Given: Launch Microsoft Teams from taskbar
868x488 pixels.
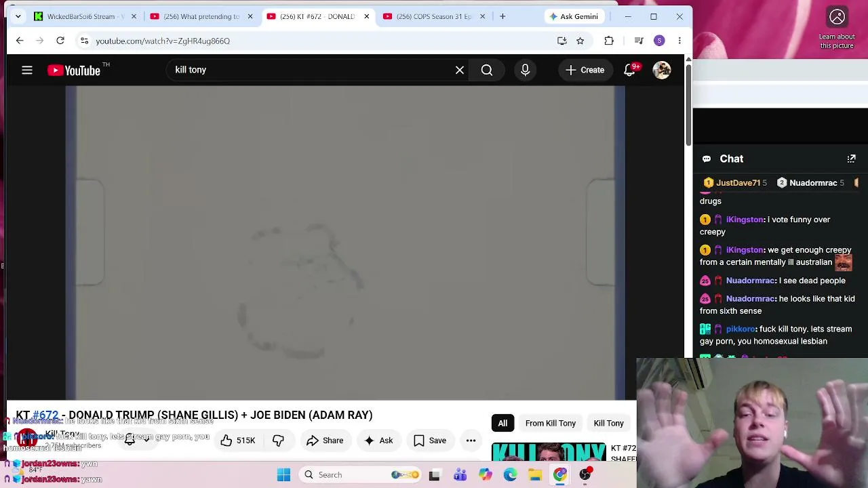Looking at the screenshot, I should click(x=460, y=474).
